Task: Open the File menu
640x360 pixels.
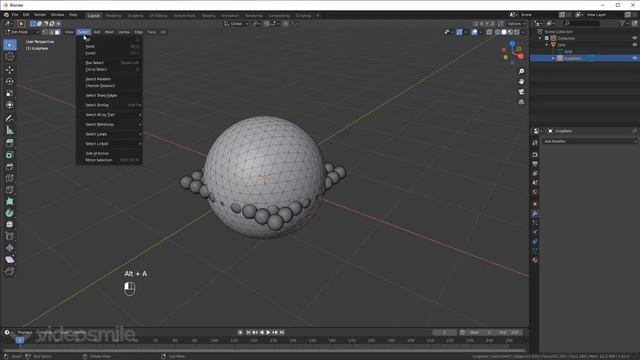Action: click(15, 15)
